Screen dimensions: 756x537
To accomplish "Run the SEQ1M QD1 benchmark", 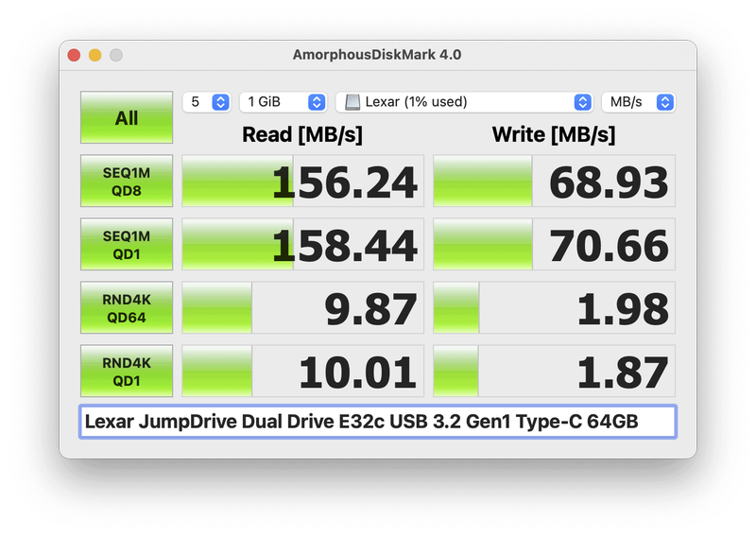I will point(126,244).
